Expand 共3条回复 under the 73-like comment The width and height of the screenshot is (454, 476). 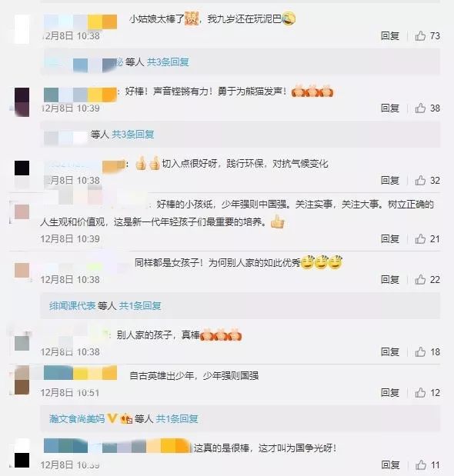point(168,62)
